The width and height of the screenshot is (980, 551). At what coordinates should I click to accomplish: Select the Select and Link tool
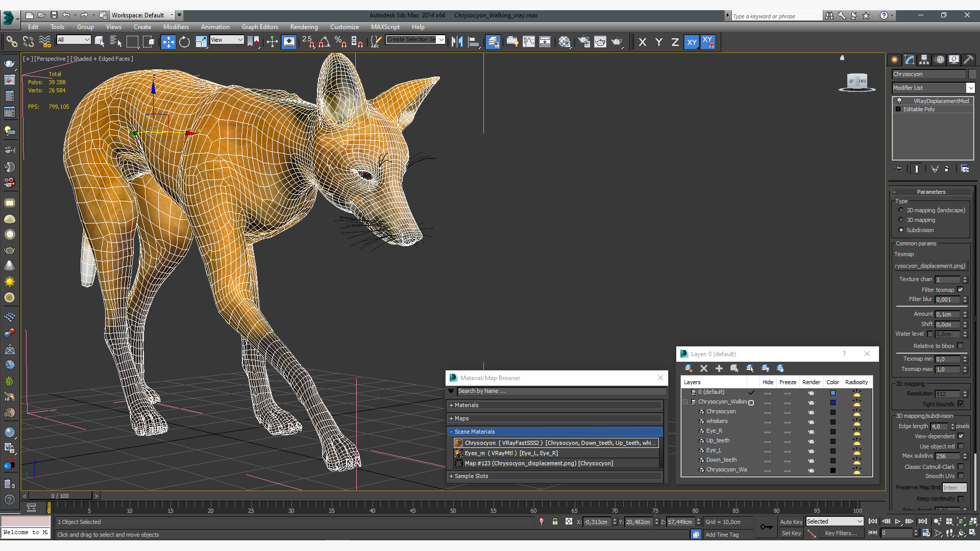tap(11, 42)
